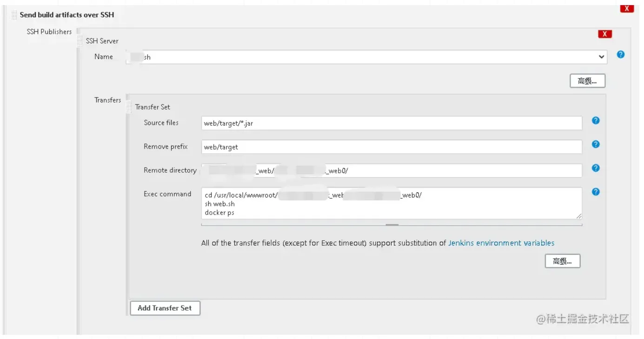
Task: Click Add Transfer Set button
Action: pyautogui.click(x=165, y=308)
